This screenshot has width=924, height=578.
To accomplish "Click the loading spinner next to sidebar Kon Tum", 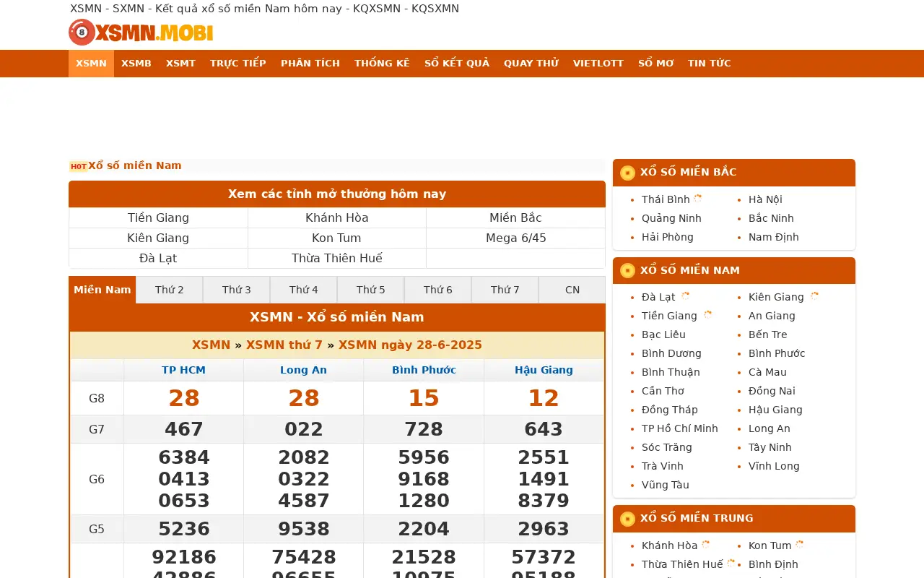I will pos(800,545).
